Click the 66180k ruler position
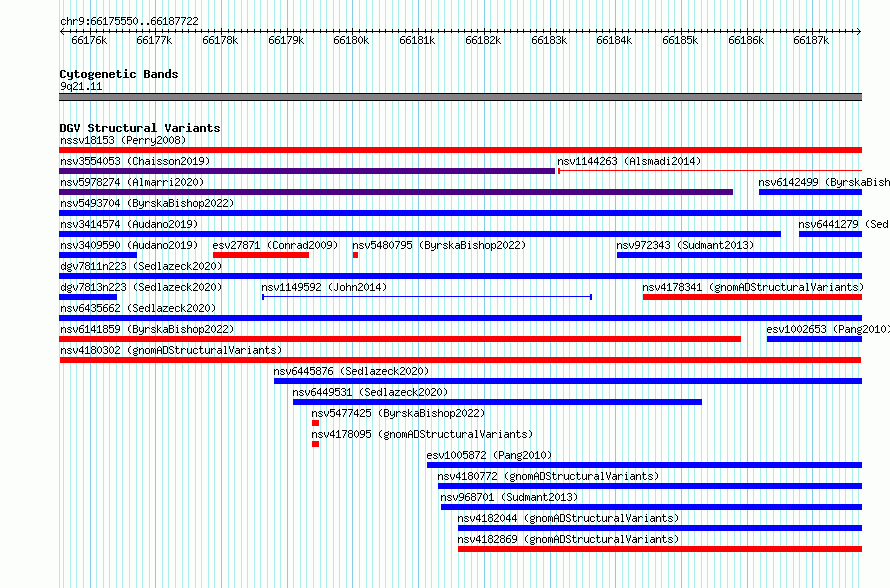The image size is (890, 588). [x=351, y=40]
